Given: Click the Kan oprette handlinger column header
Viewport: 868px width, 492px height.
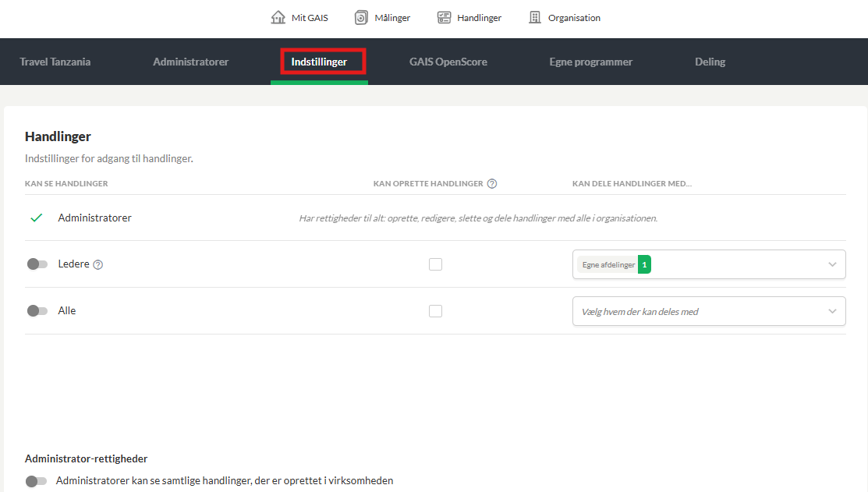Looking at the screenshot, I should coord(428,184).
